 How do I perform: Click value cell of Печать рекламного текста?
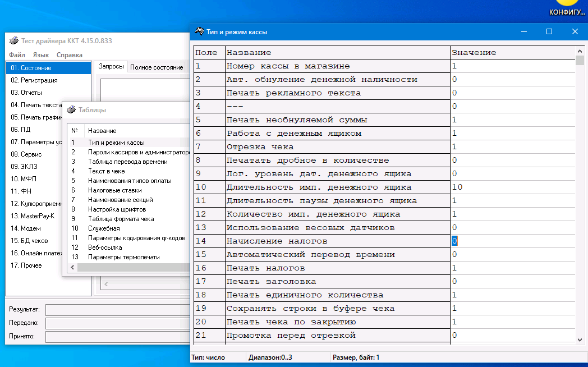click(x=512, y=93)
